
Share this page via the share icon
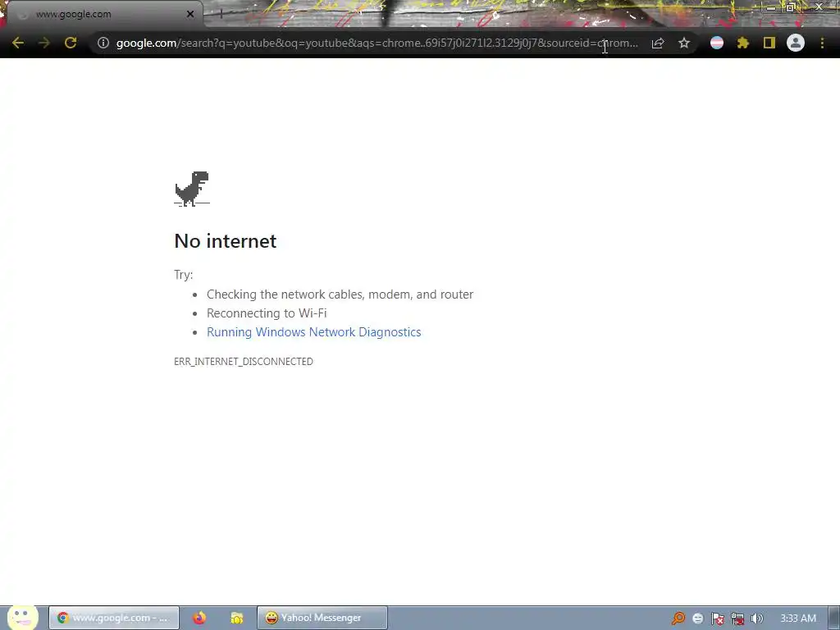[x=658, y=43]
